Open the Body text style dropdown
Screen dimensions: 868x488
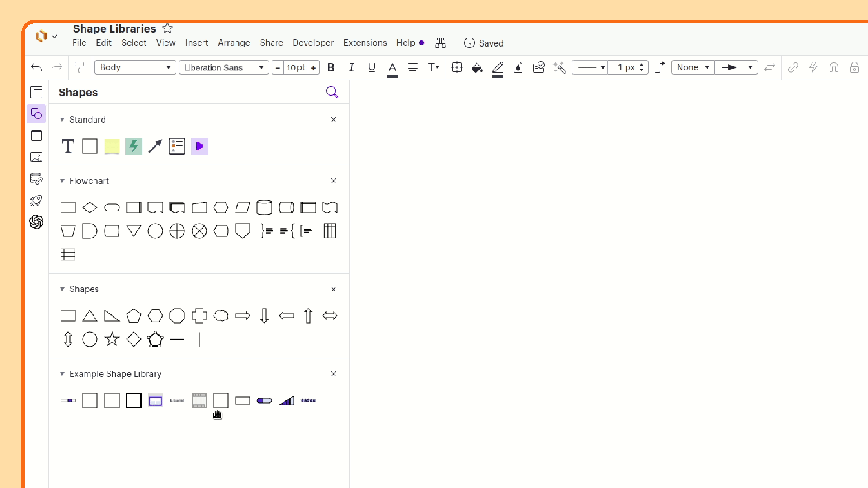pos(135,68)
